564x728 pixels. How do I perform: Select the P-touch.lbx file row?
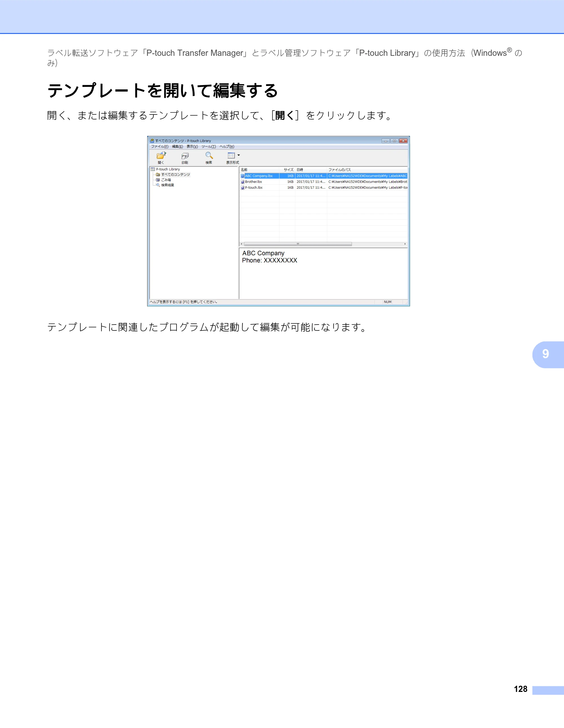pos(323,188)
